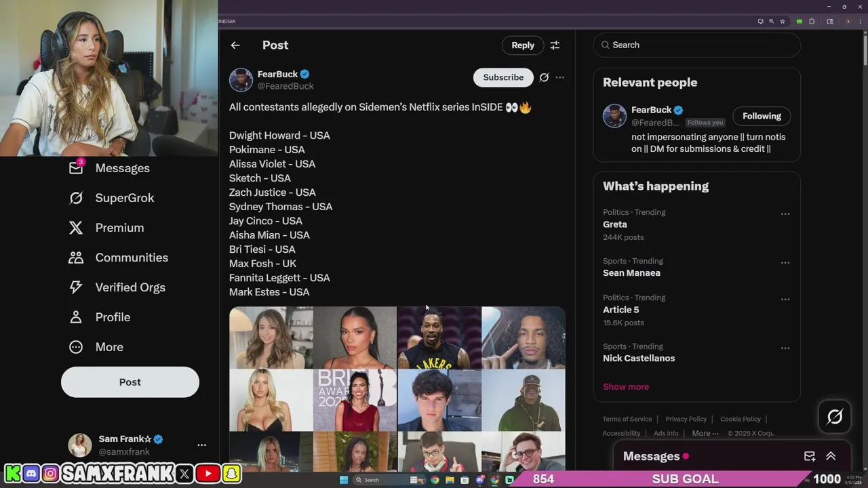The image size is (868, 488).
Task: Click Sam Frank account avatar
Action: click(x=80, y=445)
